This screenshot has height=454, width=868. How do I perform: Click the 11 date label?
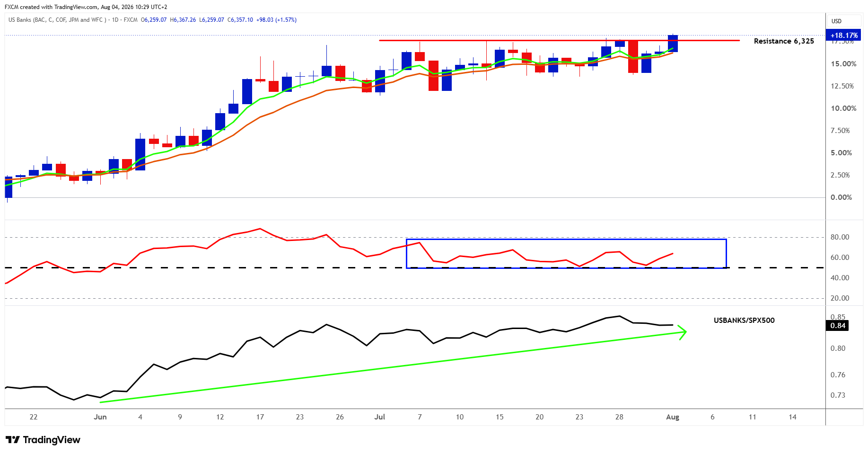753,417
